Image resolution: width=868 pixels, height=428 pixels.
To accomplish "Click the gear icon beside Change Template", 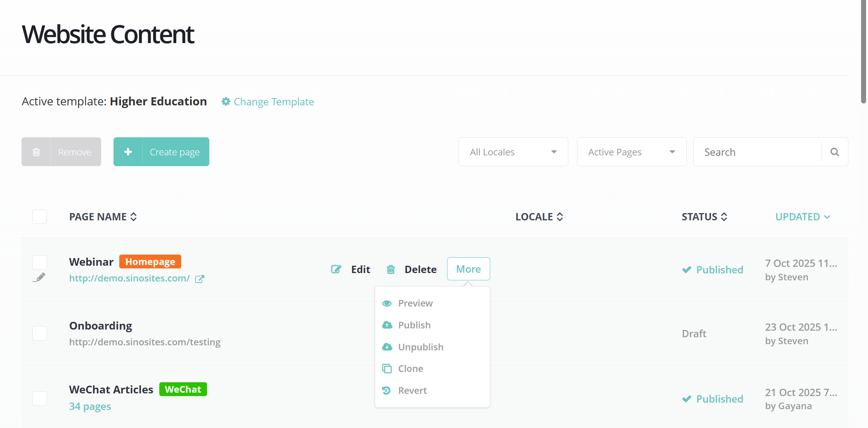I will tap(226, 102).
